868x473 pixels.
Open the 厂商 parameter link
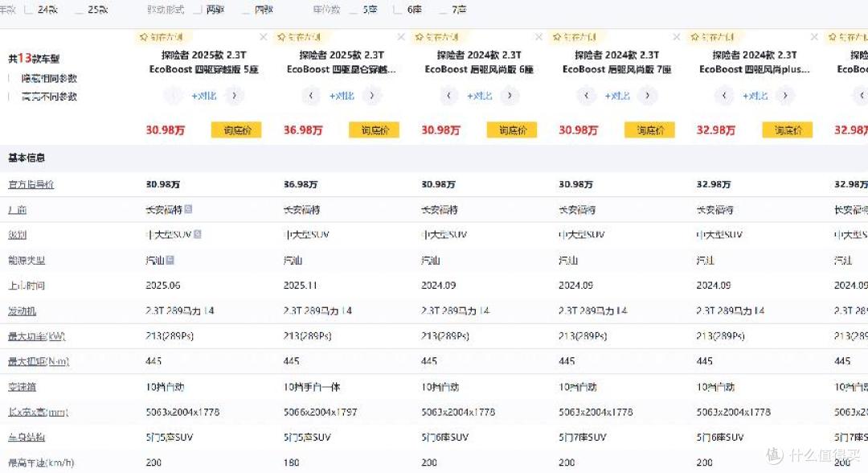pos(17,210)
